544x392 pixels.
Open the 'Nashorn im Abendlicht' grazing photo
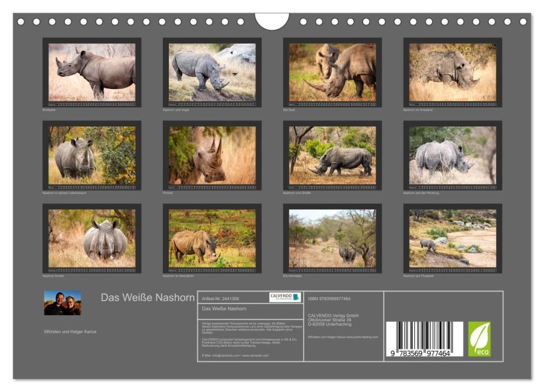point(212,238)
